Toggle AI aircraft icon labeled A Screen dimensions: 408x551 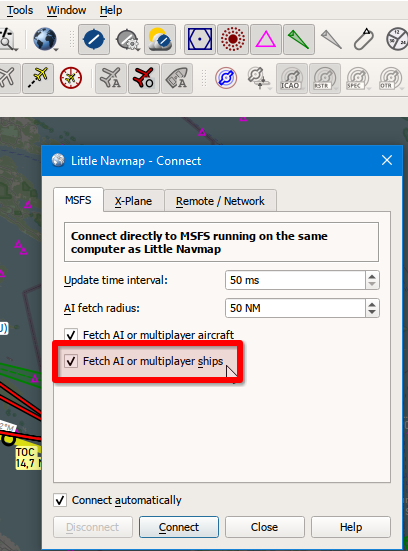pyautogui.click(x=111, y=78)
